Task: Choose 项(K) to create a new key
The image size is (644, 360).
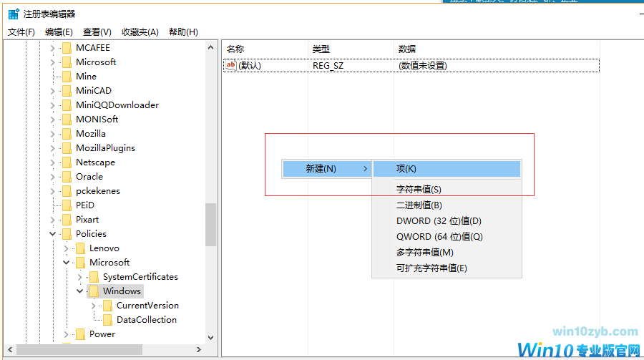Action: (x=447, y=168)
